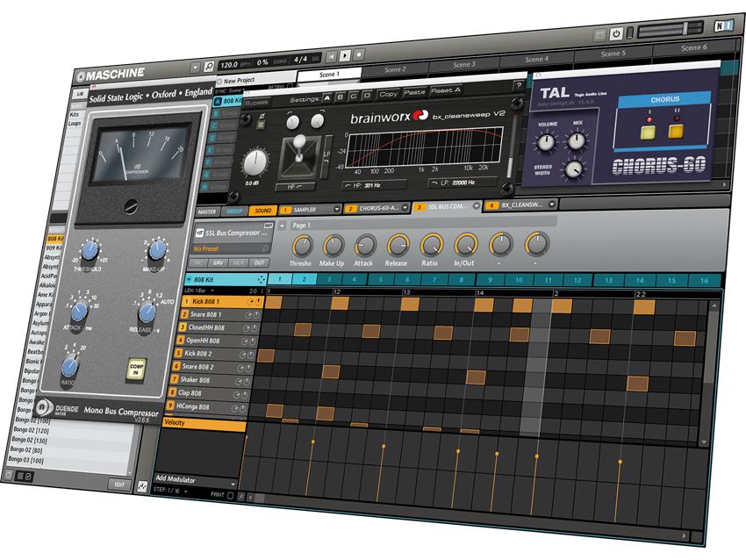
Task: Click the list icon at browser bottom
Action: click(x=20, y=476)
